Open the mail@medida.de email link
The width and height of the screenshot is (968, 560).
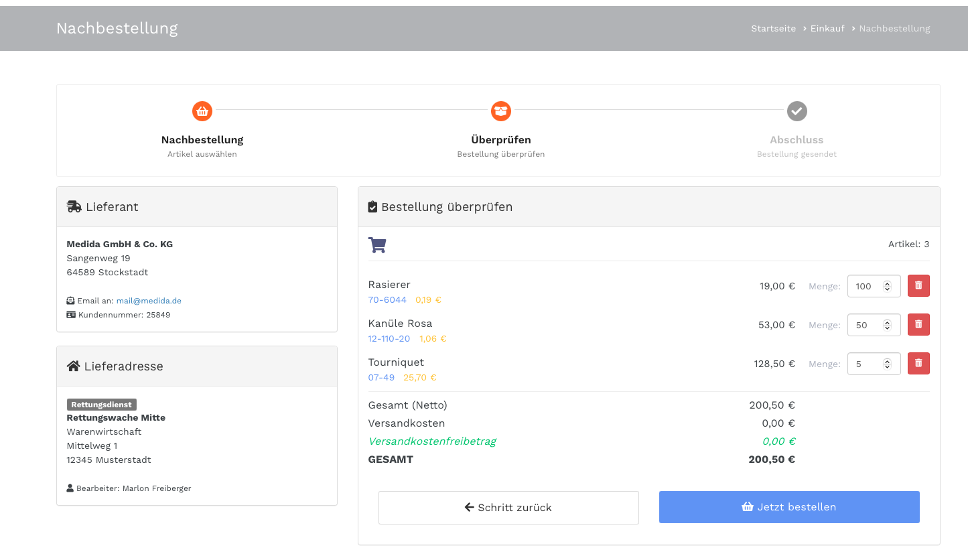[149, 301]
